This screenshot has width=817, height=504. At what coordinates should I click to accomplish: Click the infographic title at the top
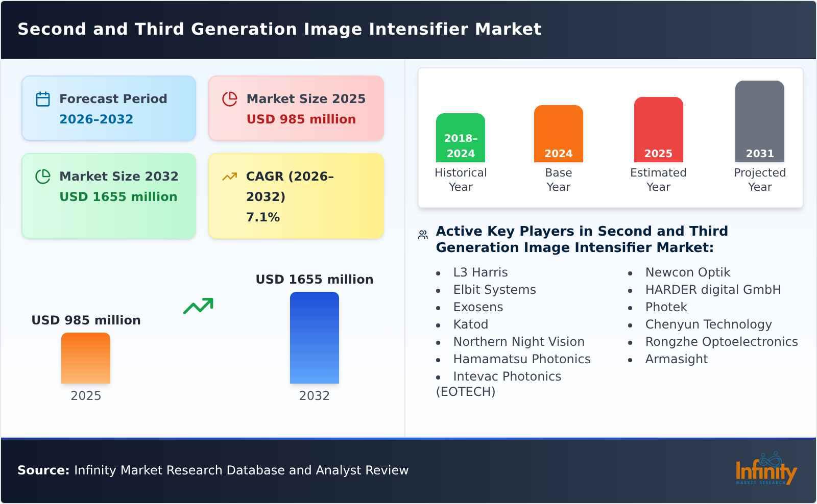(x=279, y=29)
